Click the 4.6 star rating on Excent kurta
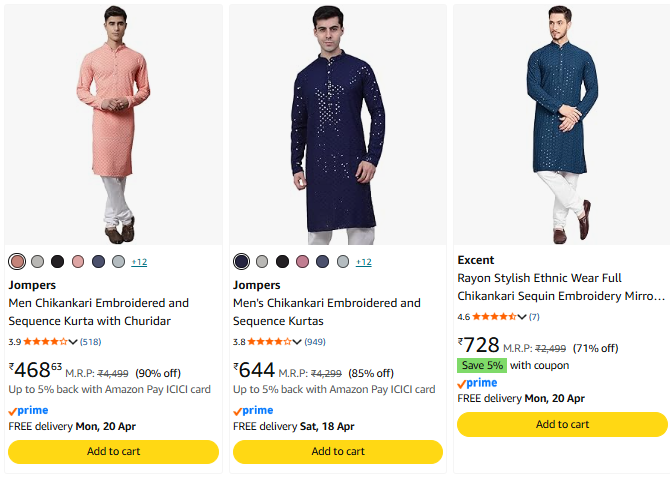 (494, 317)
